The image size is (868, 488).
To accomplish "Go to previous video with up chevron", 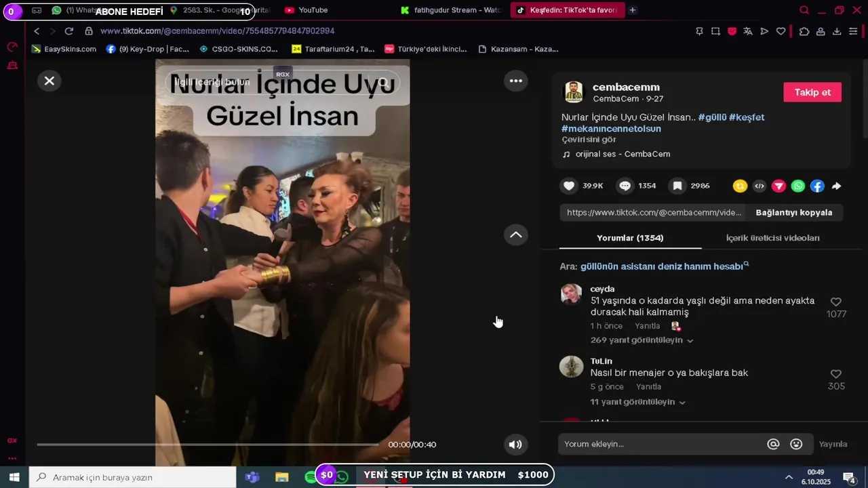I will point(516,235).
